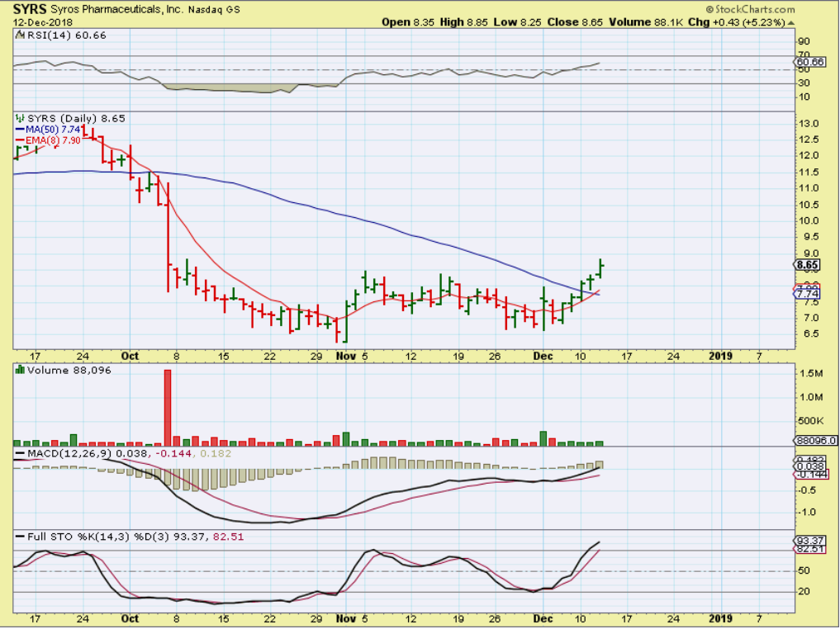
Task: Click the bold 8.65 last-price tag
Action: 807,265
